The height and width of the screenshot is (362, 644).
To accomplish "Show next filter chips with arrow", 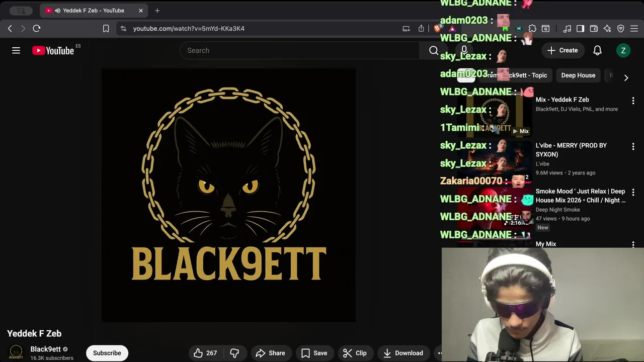I will pos(626,78).
